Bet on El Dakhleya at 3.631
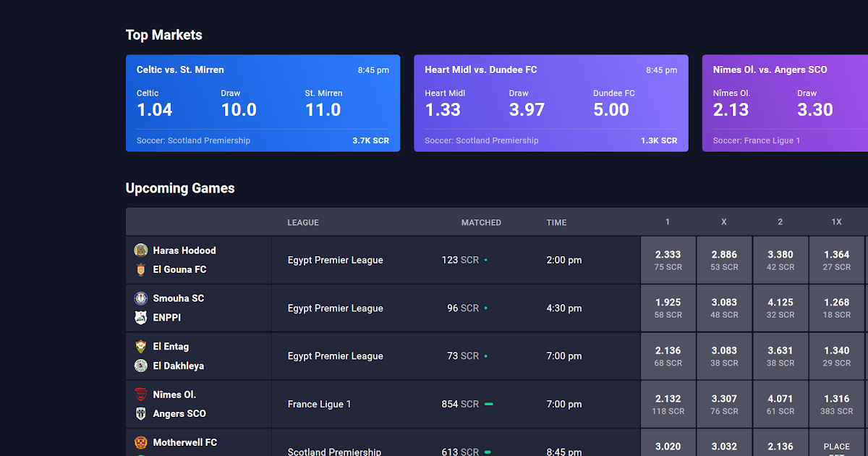 tap(780, 356)
